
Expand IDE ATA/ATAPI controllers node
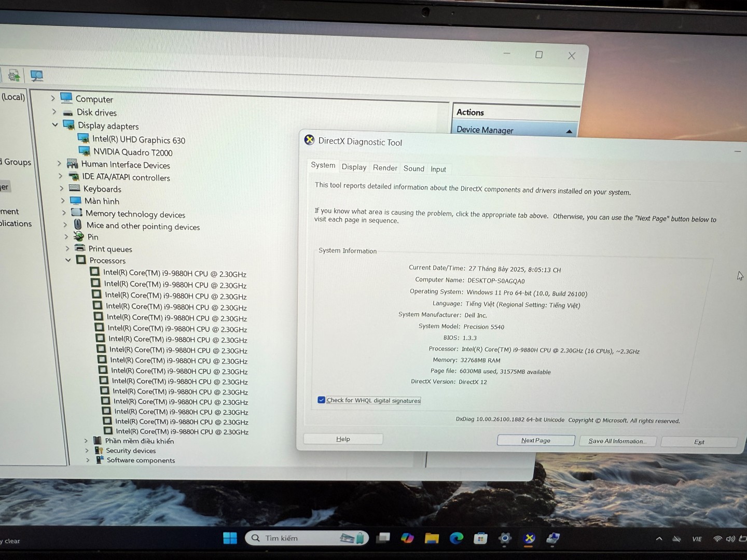60,176
